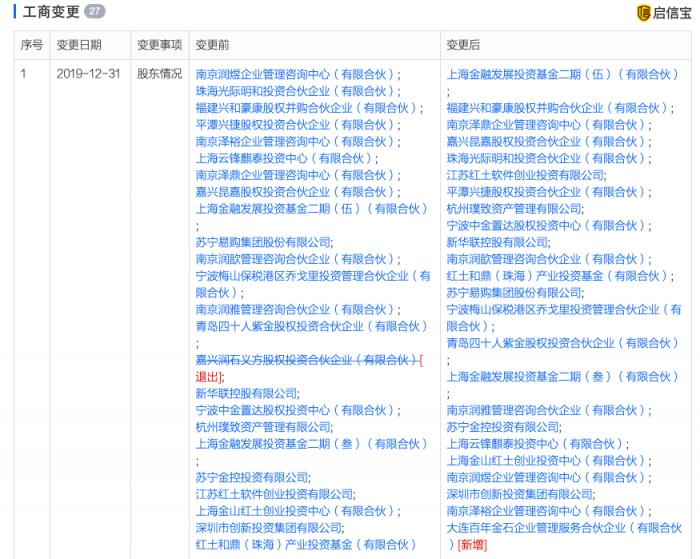Screen dimensions: 700x559
Task: Open 上海金融发展投资基金二期（伍） in 变更前 column
Action: pos(312,209)
